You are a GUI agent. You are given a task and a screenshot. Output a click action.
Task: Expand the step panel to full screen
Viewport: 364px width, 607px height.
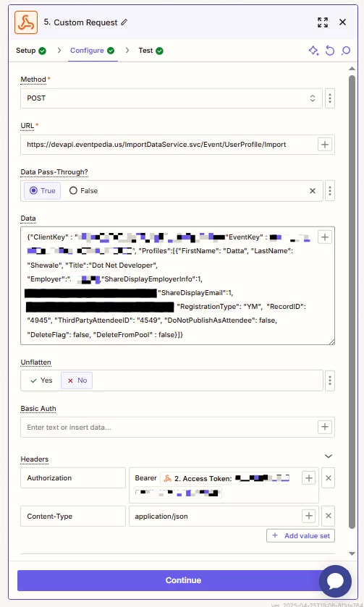(x=323, y=22)
